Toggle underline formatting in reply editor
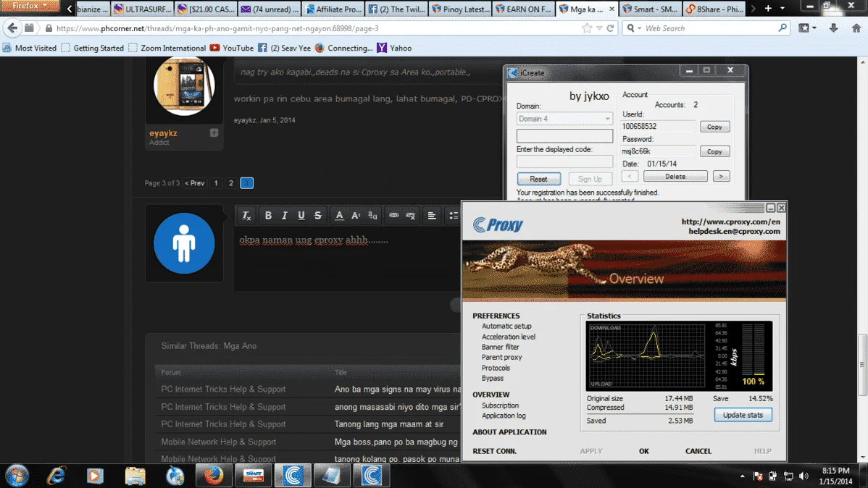 point(301,216)
